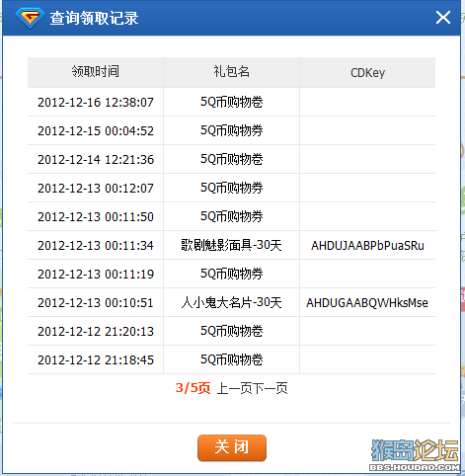Click the 人小鬼大名片-30天 gift name
Image resolution: width=465 pixels, height=476 pixels.
click(x=231, y=302)
